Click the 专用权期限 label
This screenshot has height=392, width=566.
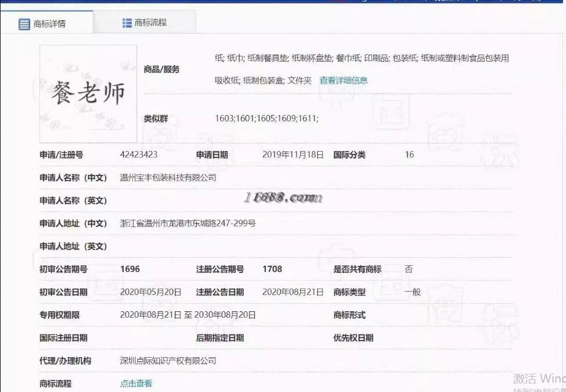point(59,315)
